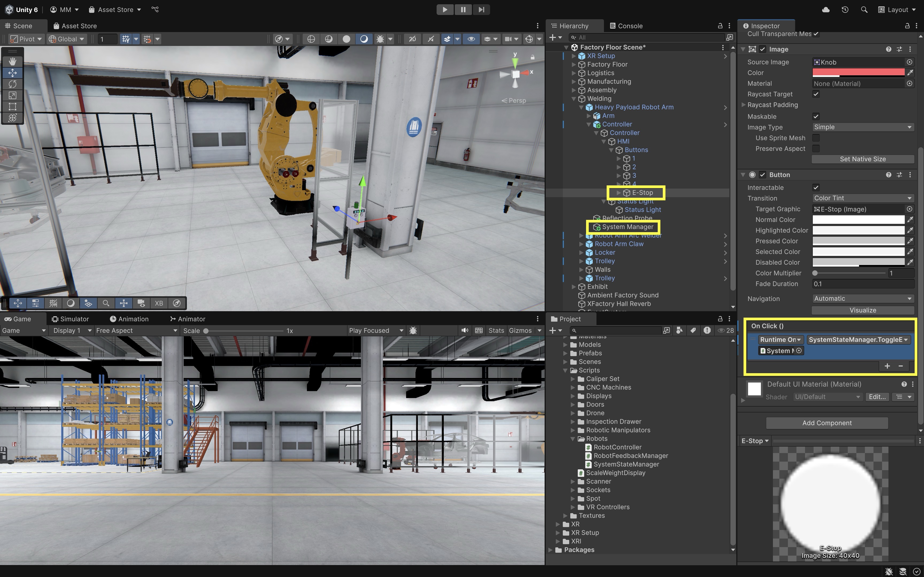Select the Hand view tool
Image resolution: width=924 pixels, height=577 pixels.
(x=13, y=61)
